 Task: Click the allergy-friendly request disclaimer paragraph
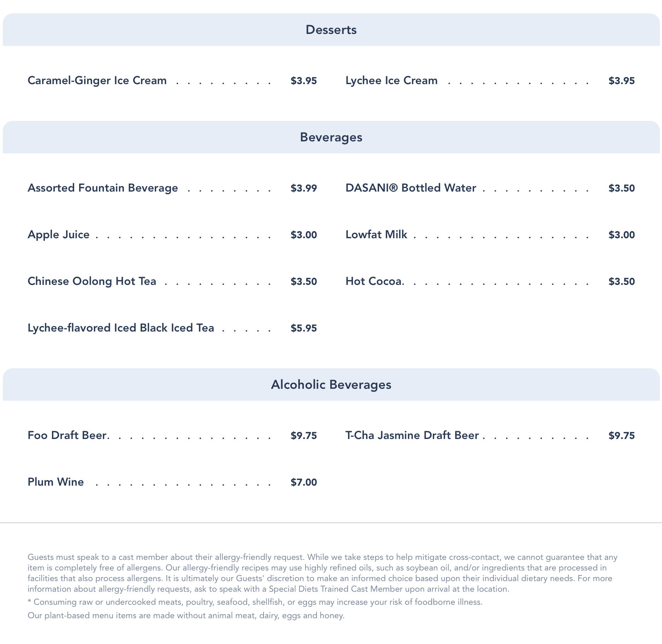(322, 573)
